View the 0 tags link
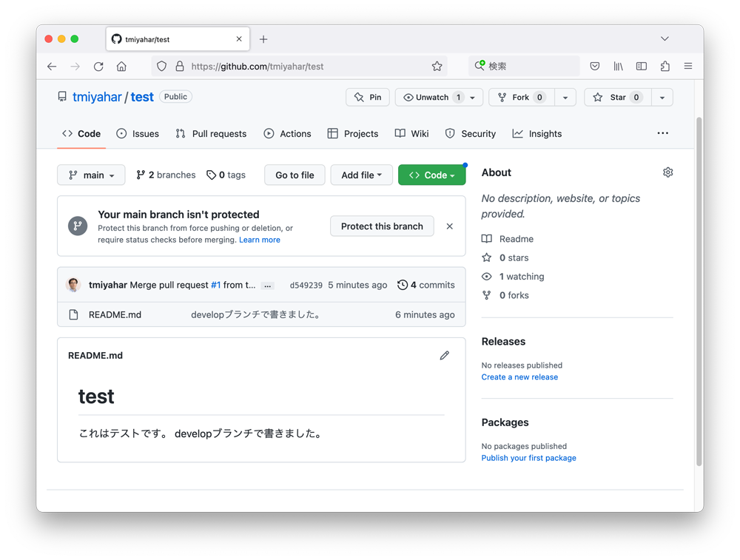Image resolution: width=740 pixels, height=560 pixels. 226,175
